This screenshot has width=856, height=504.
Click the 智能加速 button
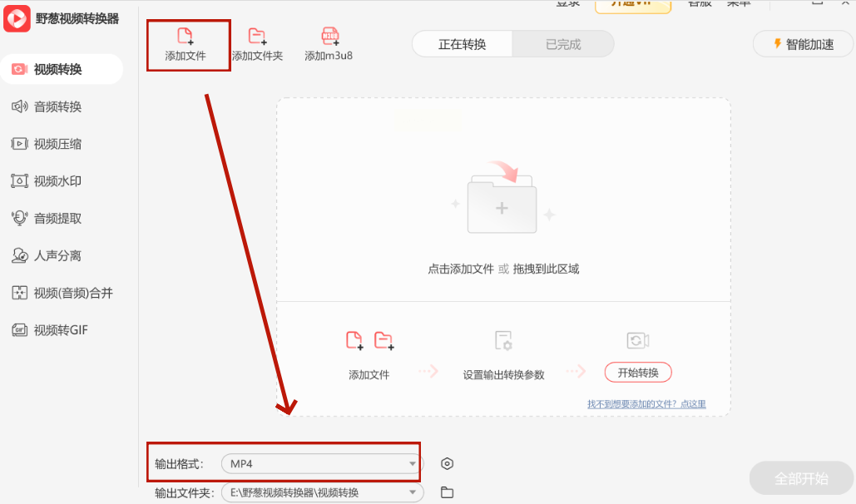[803, 44]
